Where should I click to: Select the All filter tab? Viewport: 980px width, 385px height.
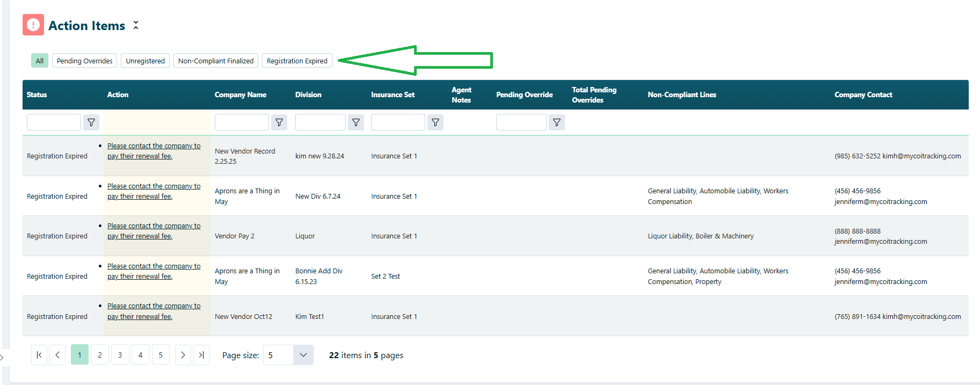pos(40,61)
